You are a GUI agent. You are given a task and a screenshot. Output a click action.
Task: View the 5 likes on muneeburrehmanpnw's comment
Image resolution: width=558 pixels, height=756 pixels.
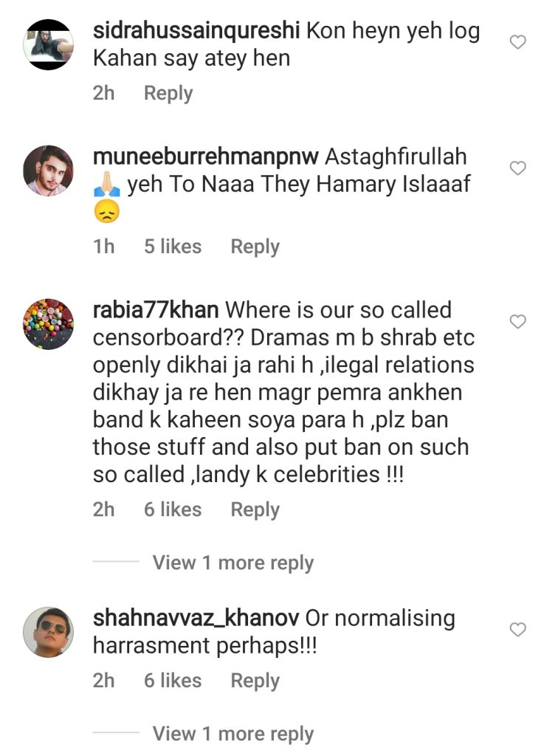(173, 247)
